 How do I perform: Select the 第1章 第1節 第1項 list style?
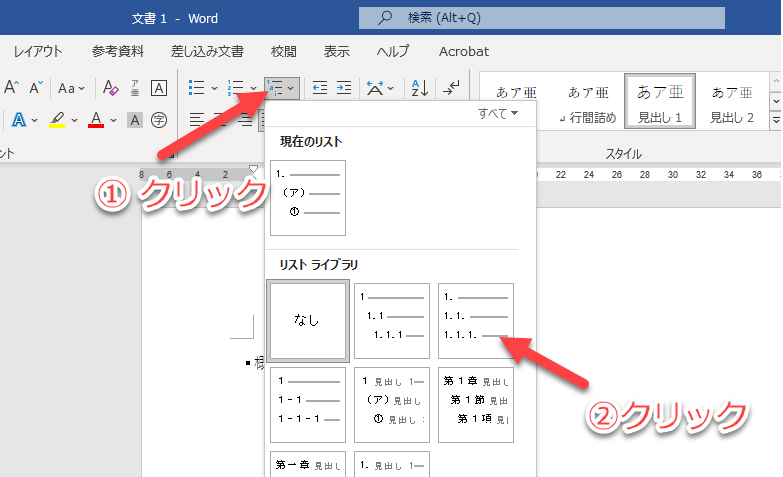click(x=476, y=405)
